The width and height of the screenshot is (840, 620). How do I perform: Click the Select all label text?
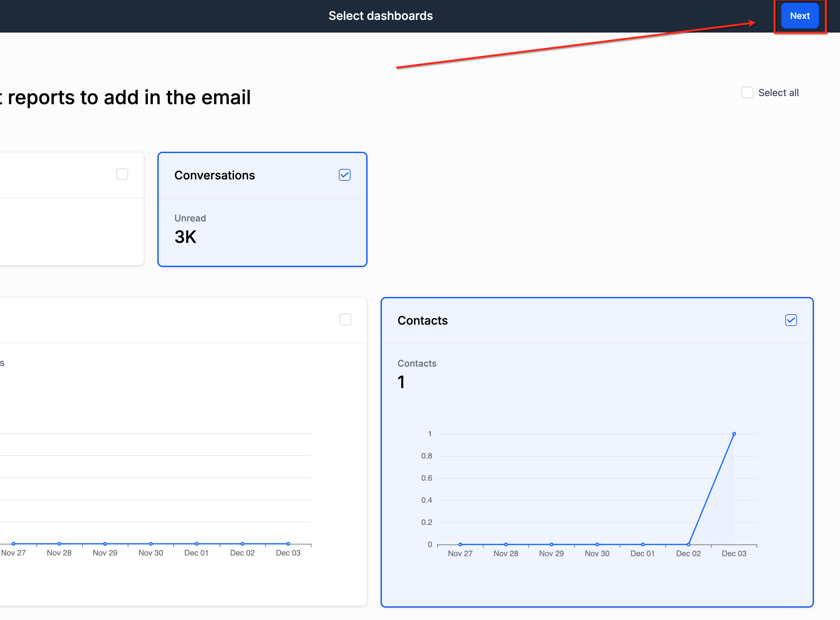point(778,93)
